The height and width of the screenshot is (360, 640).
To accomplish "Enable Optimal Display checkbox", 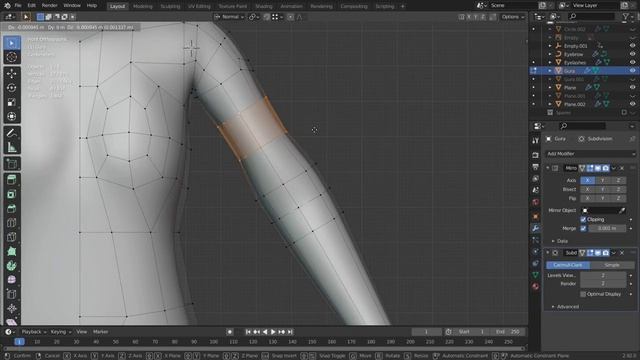I will 583,294.
